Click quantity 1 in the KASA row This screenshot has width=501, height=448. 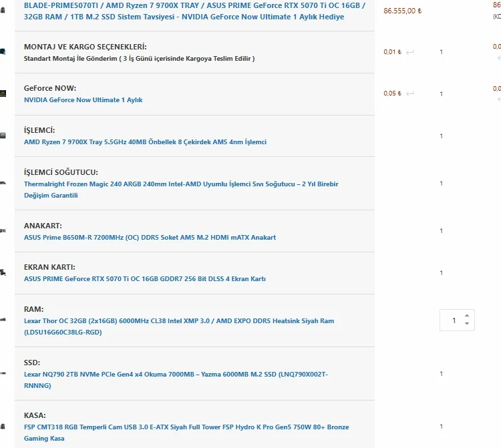(x=442, y=427)
